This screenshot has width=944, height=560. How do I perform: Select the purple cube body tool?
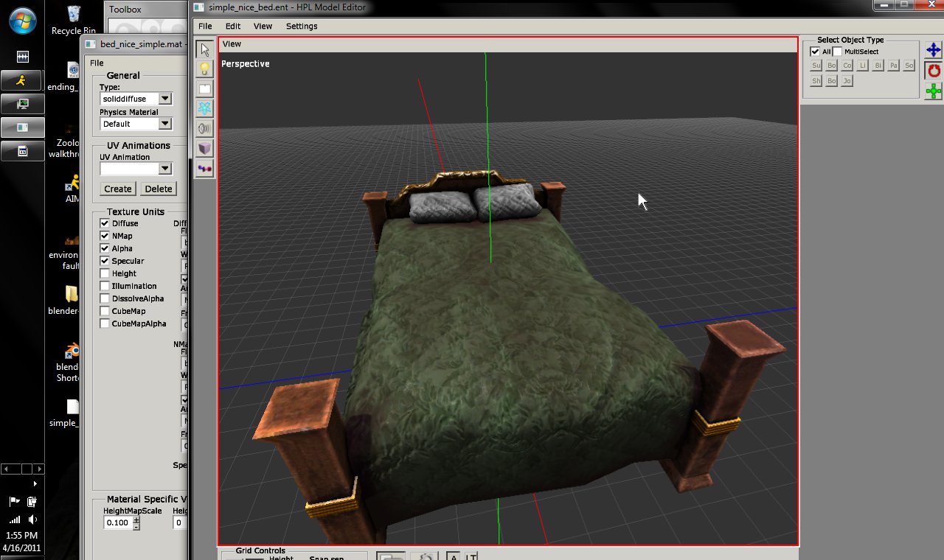204,149
